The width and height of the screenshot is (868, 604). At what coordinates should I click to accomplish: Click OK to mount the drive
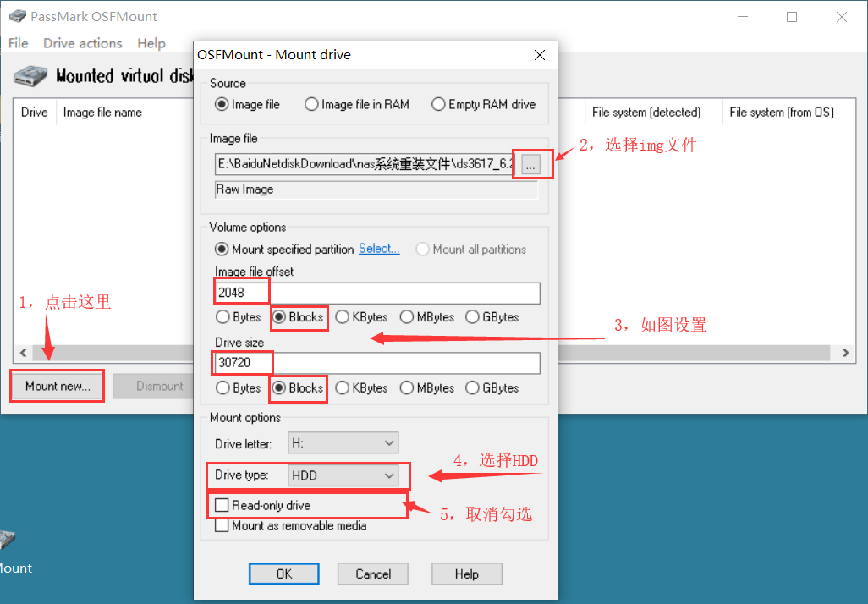(x=283, y=573)
